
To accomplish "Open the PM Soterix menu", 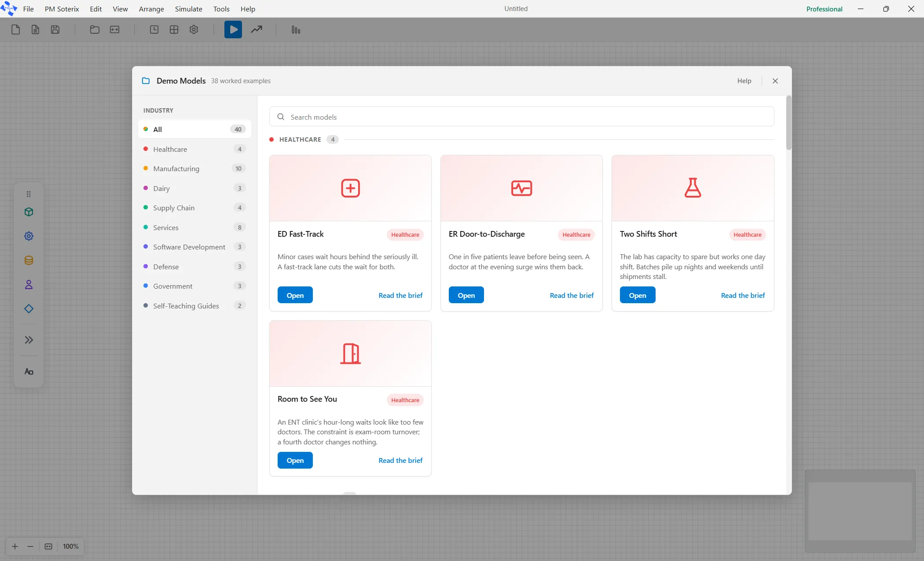I will coord(62,9).
